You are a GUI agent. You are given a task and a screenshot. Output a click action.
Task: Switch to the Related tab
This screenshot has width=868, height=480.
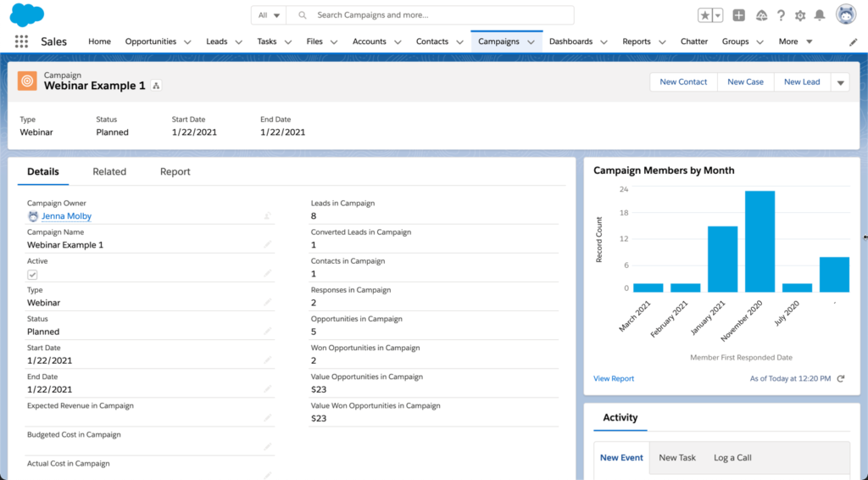[109, 171]
